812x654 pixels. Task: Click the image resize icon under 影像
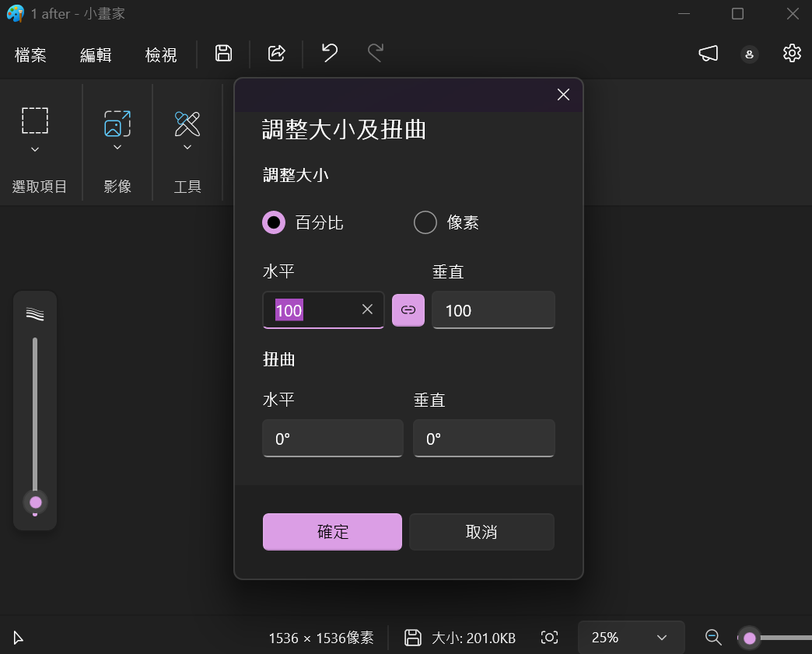point(117,123)
